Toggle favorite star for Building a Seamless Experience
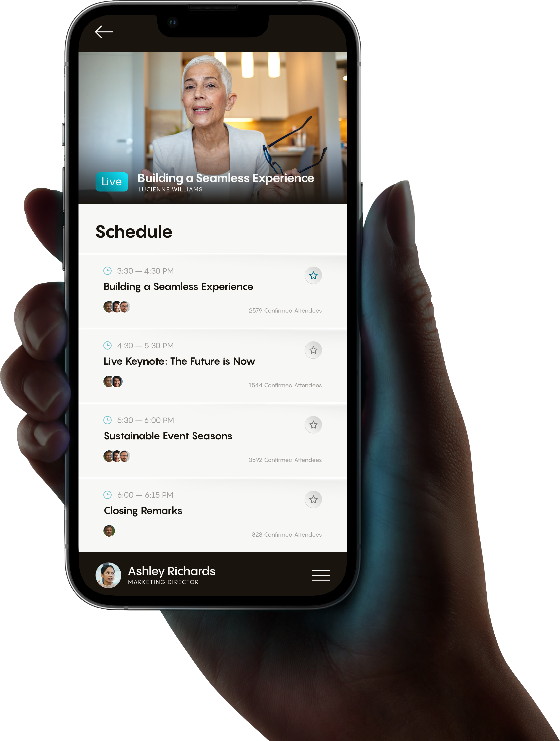Screen dimensions: 560x741 [314, 275]
